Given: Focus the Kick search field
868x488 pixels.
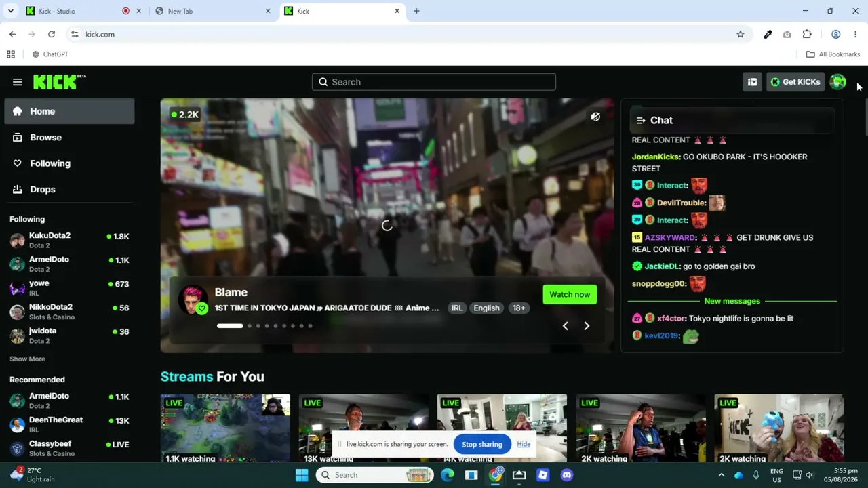Looking at the screenshot, I should point(434,82).
